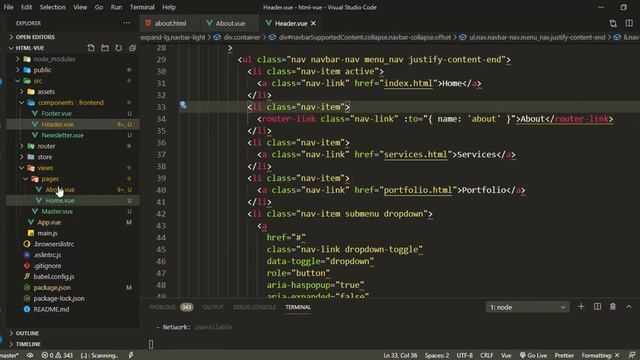640x360 pixels.
Task: Click Go Live in status bar
Action: (x=533, y=355)
